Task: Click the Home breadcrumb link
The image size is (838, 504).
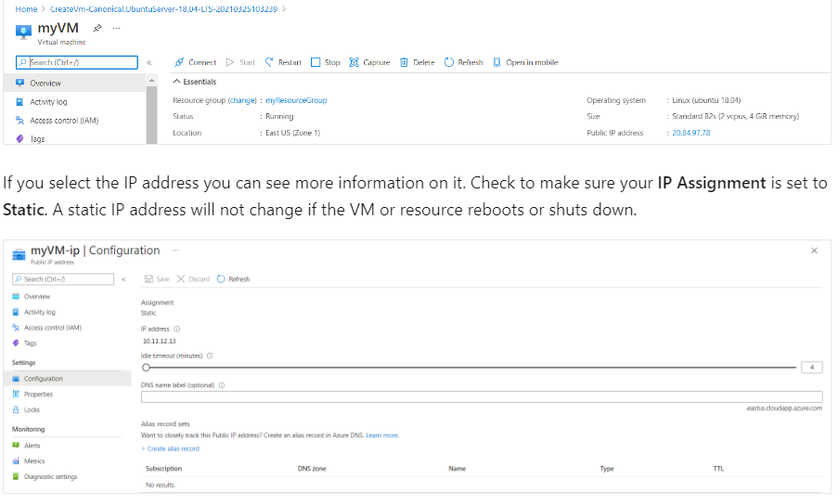Action: pos(26,9)
